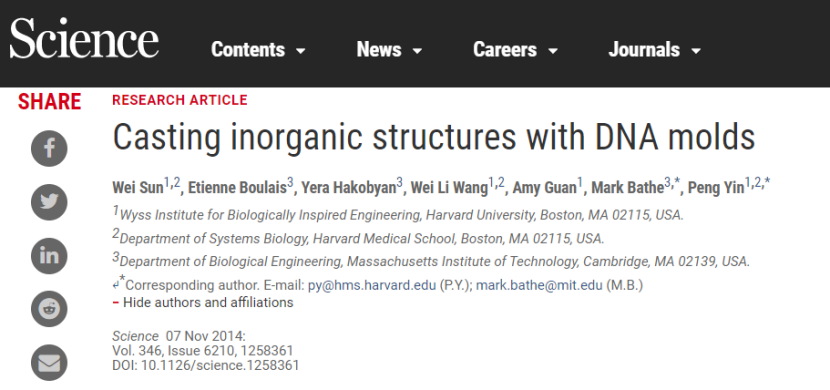Share article on Facebook
Screen dimensions: 830x390
[x=49, y=149]
